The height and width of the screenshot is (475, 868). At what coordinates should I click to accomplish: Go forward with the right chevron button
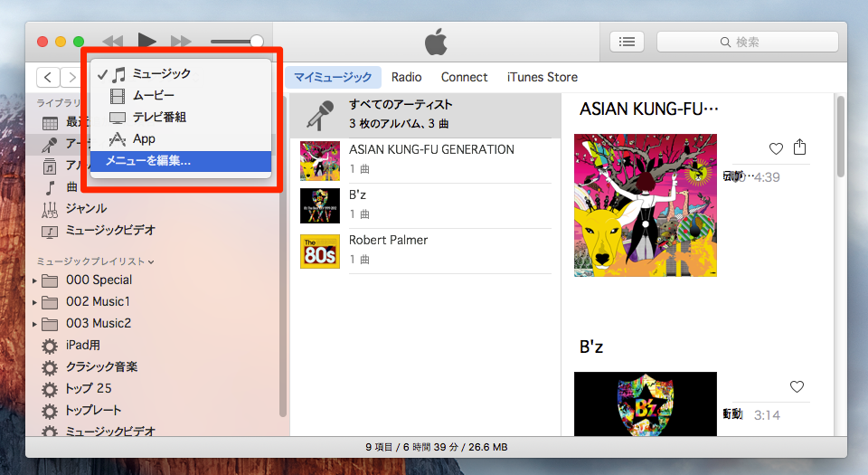[x=71, y=77]
